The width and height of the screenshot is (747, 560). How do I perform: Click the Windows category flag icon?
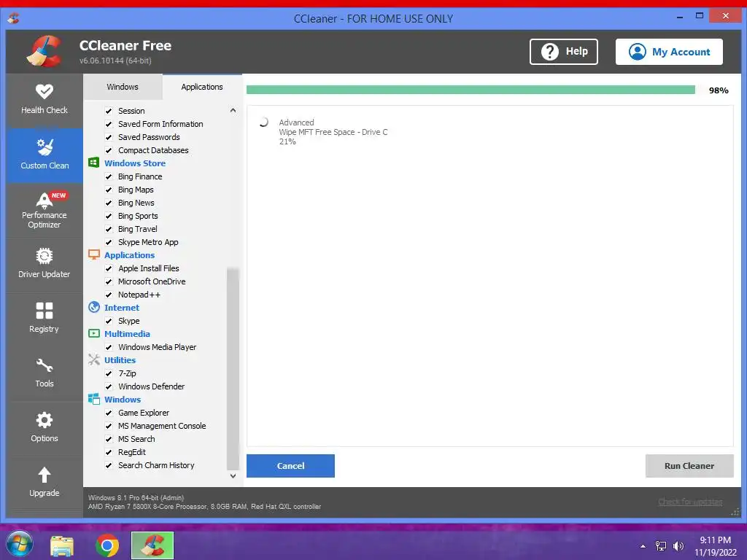[x=94, y=400]
